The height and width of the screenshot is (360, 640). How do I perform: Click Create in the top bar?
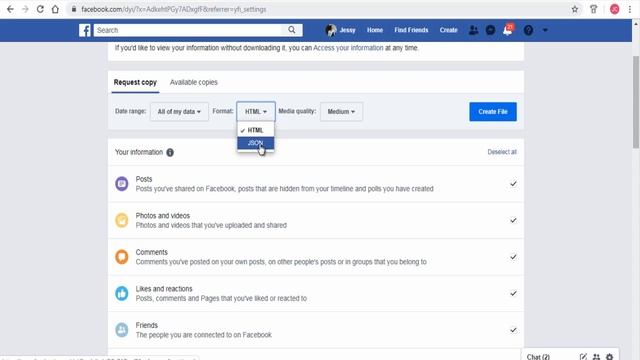click(x=449, y=30)
